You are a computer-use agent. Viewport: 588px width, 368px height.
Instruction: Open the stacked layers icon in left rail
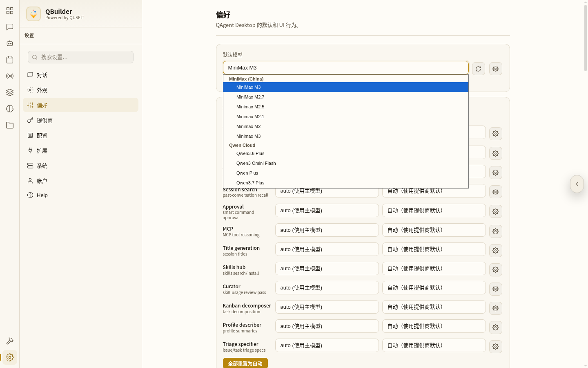point(10,92)
